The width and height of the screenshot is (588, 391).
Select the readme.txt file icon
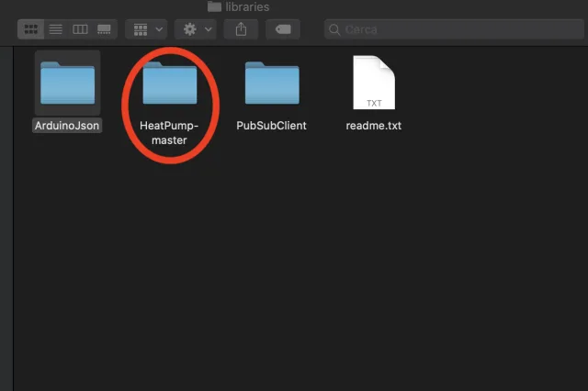point(373,83)
